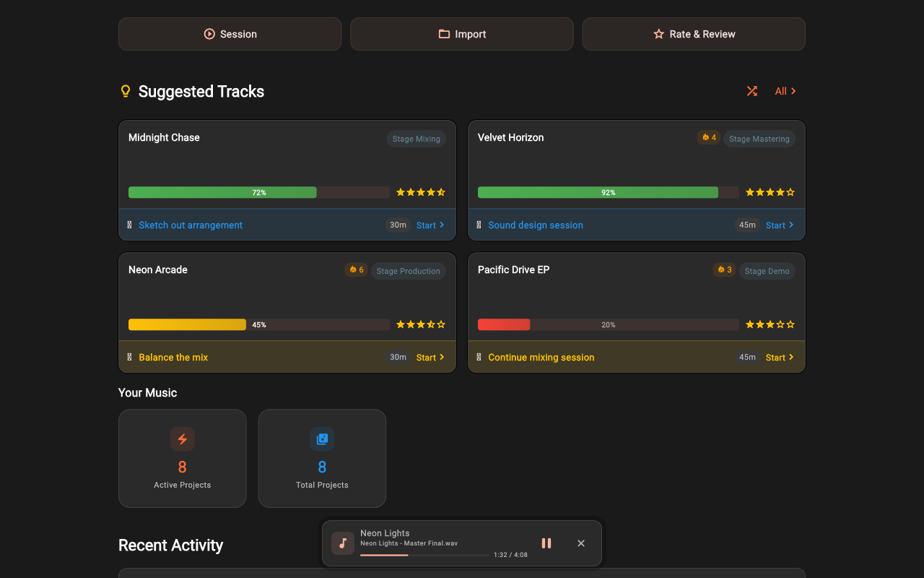Expand All suggested tracks
Viewport: 924px width, 578px height.
coord(785,91)
